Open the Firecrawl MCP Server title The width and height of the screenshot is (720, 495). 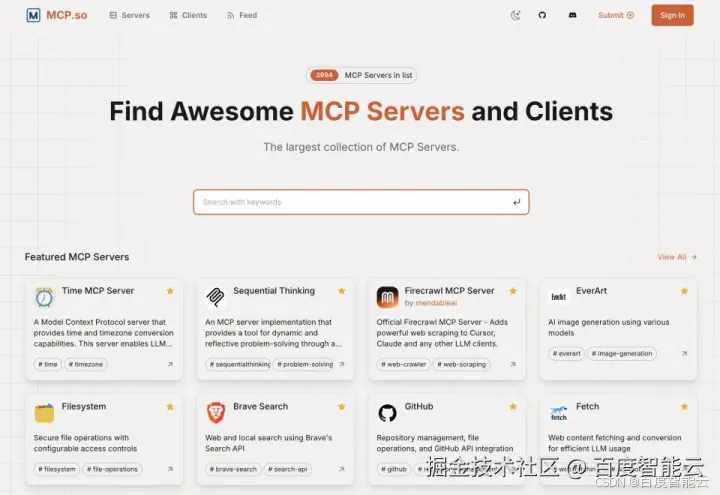450,291
